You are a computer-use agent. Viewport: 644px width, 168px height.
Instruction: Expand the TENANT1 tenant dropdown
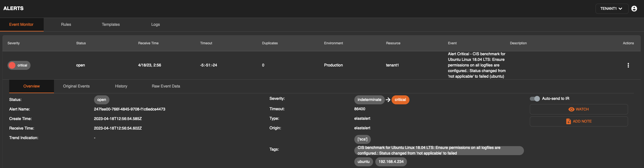click(x=612, y=9)
